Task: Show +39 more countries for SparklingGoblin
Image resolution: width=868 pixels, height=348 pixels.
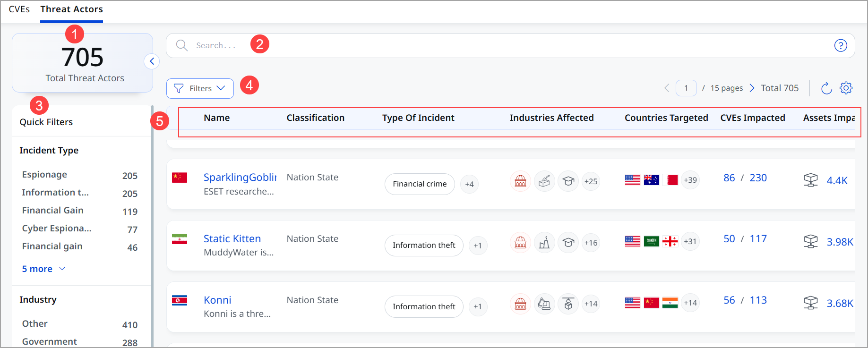Action: (690, 180)
